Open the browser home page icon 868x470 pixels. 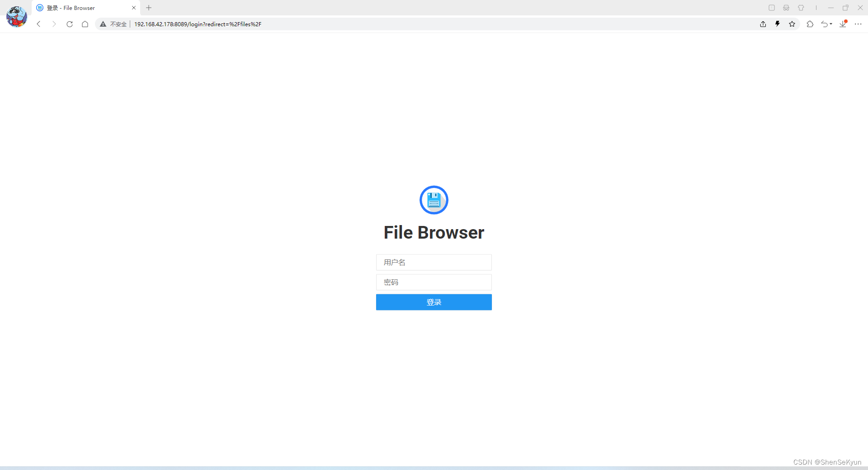tap(85, 24)
